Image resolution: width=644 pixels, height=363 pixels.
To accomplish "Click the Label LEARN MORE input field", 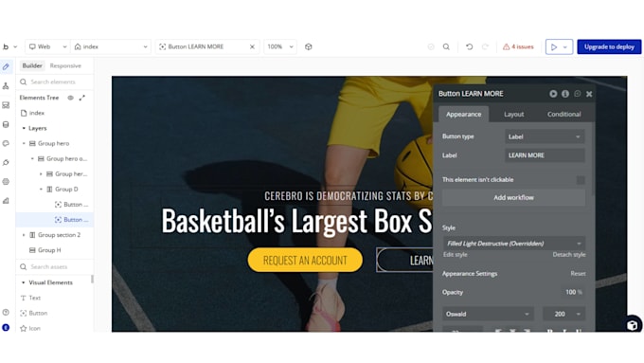I will [545, 155].
